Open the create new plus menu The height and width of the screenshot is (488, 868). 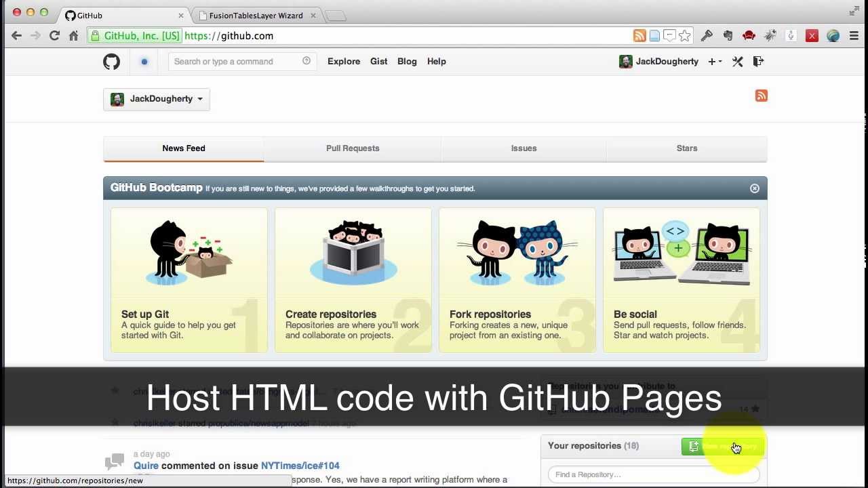coord(715,62)
